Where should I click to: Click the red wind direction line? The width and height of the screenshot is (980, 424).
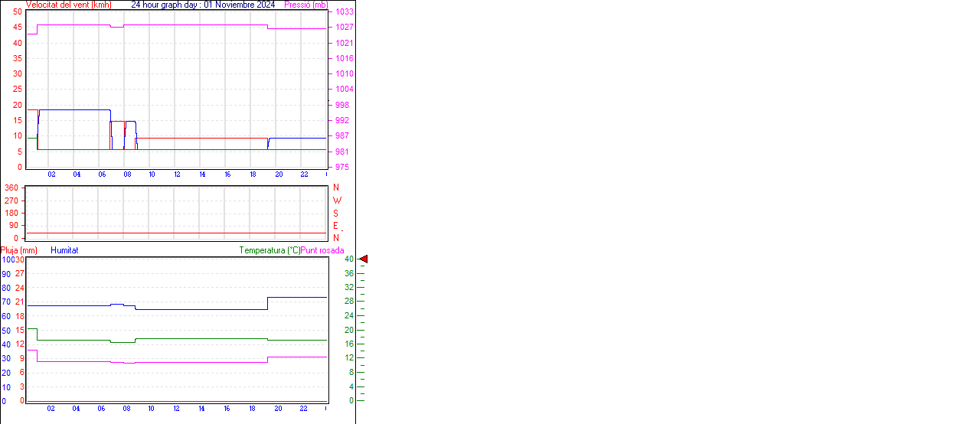point(176,233)
